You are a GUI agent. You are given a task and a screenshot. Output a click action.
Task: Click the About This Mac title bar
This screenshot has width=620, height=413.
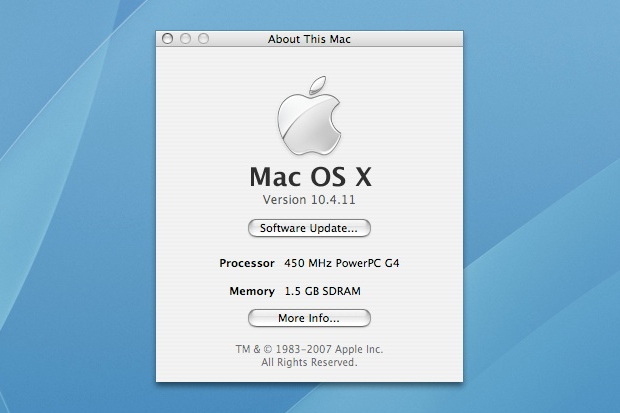point(309,39)
